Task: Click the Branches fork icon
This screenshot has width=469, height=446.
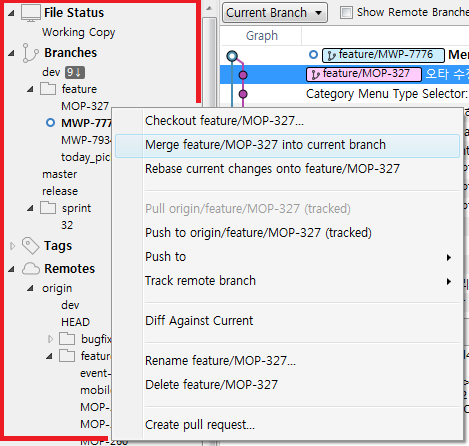Action: click(x=30, y=53)
